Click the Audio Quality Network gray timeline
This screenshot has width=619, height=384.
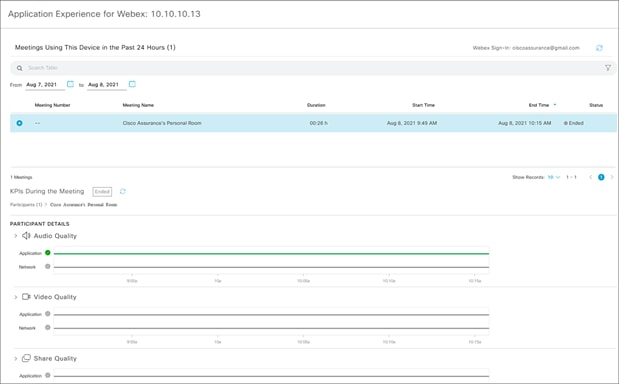click(x=271, y=267)
